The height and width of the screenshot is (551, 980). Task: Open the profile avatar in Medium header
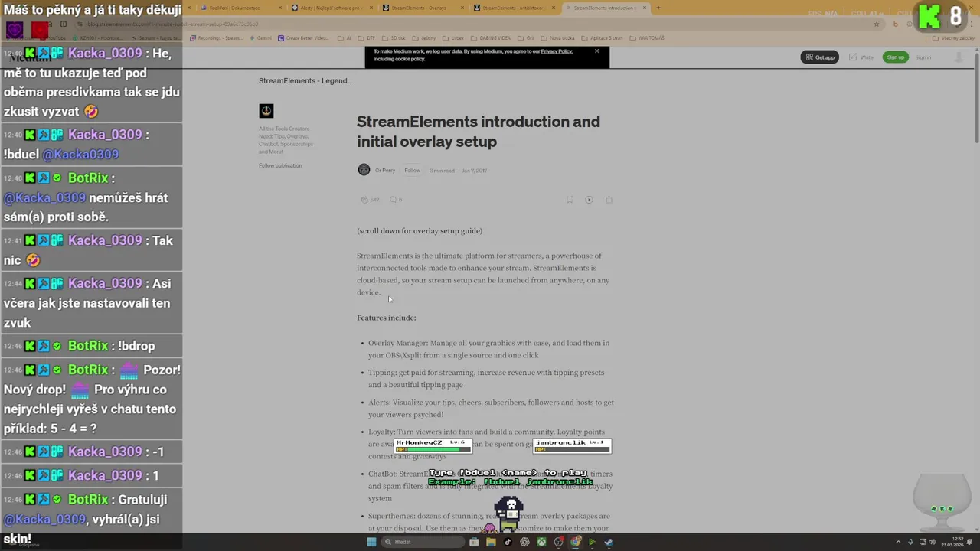pyautogui.click(x=959, y=57)
